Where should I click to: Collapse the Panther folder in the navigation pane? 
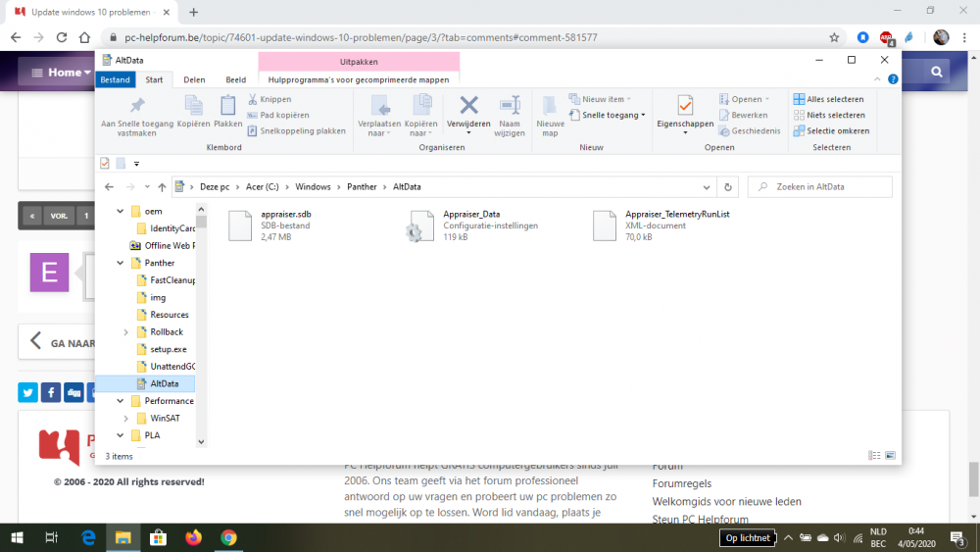click(122, 263)
